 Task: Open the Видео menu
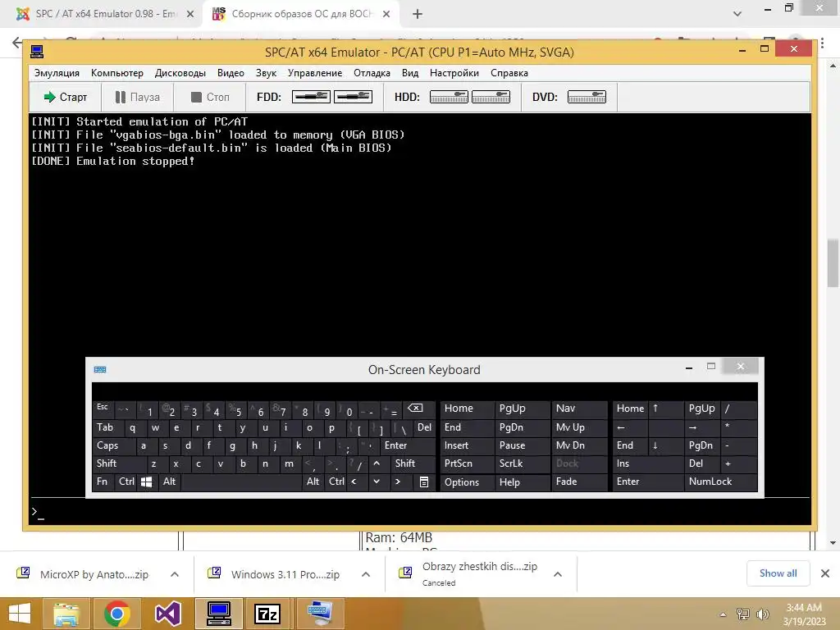[x=231, y=73]
